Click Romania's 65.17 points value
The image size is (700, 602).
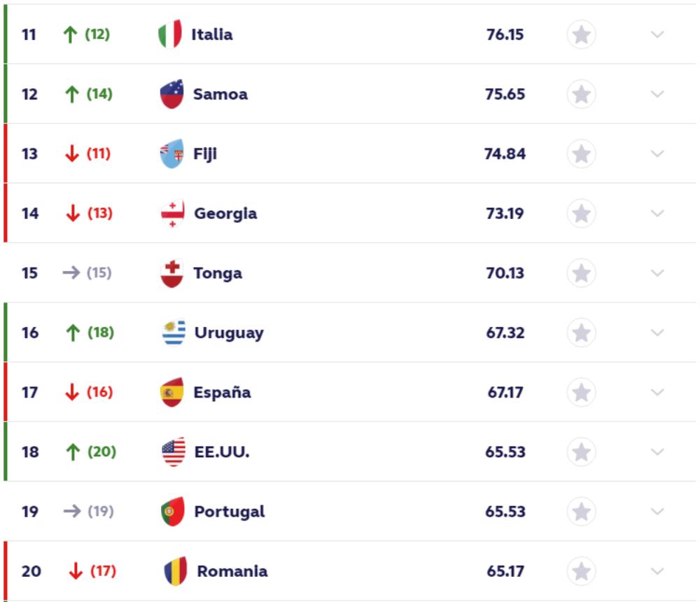point(505,571)
